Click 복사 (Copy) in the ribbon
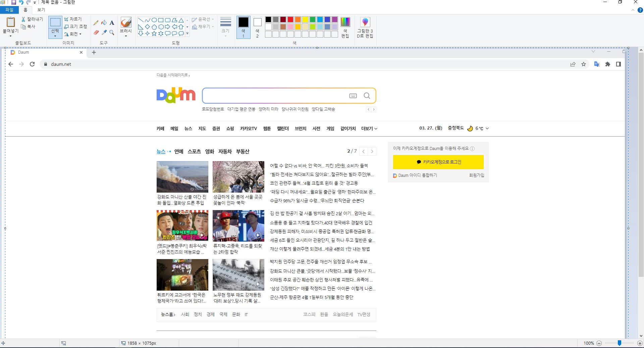 pyautogui.click(x=28, y=27)
